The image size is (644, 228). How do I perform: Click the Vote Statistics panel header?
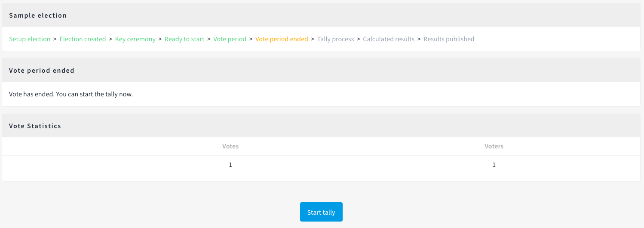coord(321,126)
